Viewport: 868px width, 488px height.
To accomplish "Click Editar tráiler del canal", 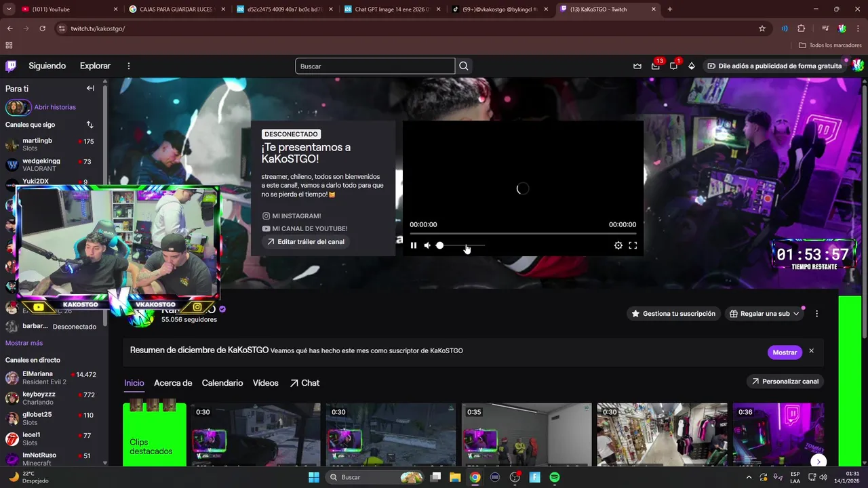I will [x=306, y=242].
